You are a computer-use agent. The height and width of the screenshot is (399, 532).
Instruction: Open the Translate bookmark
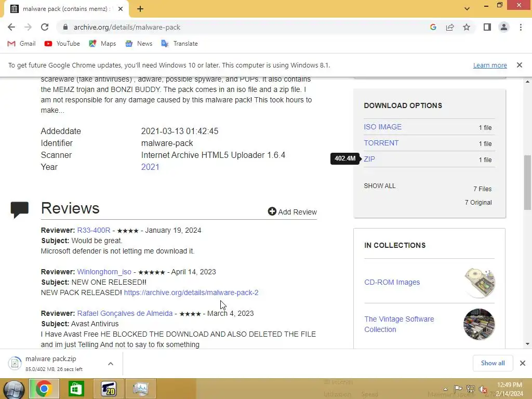pyautogui.click(x=179, y=44)
